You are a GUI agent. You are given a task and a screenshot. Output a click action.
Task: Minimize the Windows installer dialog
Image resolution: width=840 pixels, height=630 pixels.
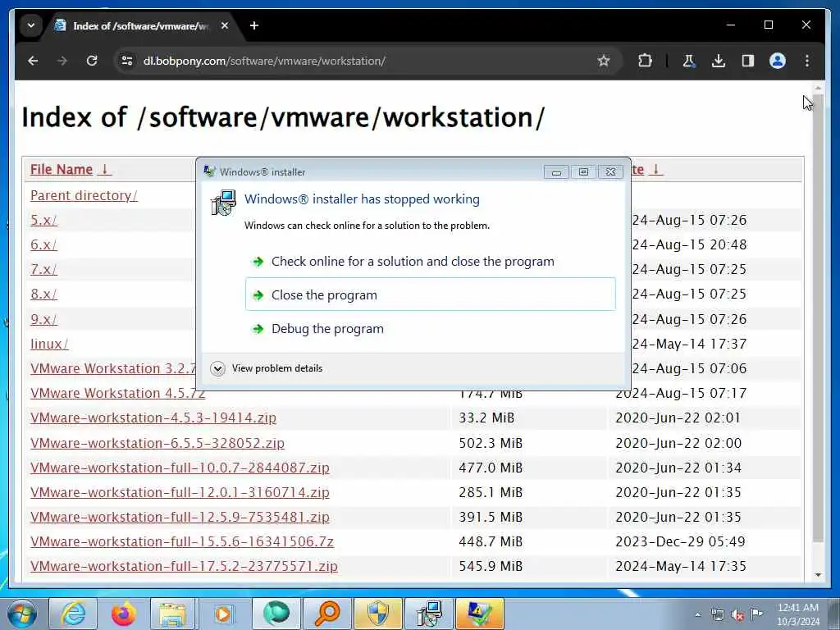[556, 172]
